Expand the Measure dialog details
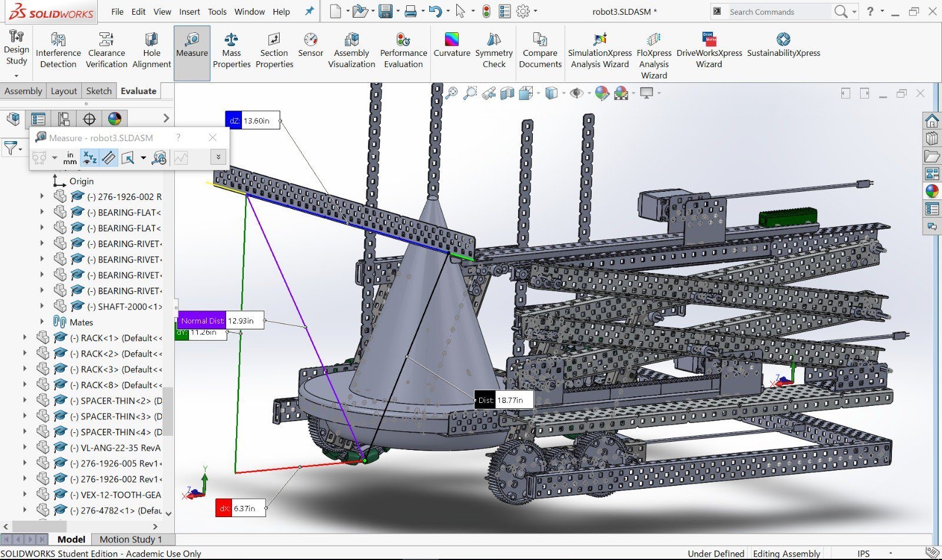Viewport: 942px width, 560px height. [x=218, y=157]
